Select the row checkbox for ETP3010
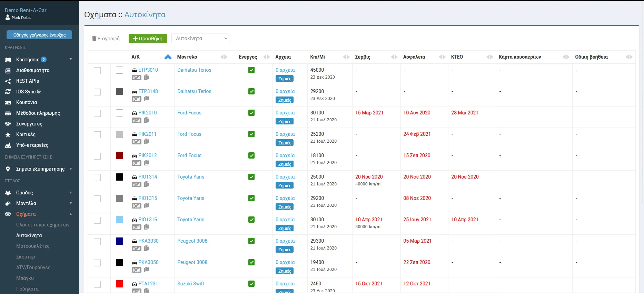Viewport: 644px width, 294px height. pos(97,71)
